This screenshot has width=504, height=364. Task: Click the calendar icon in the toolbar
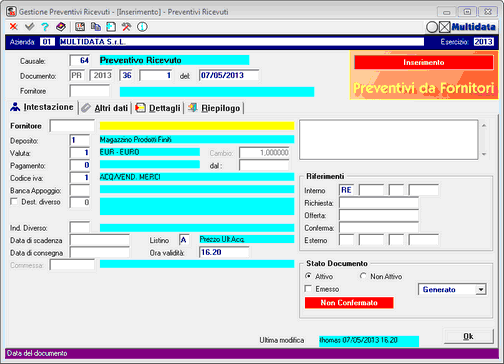pyautogui.click(x=80, y=26)
